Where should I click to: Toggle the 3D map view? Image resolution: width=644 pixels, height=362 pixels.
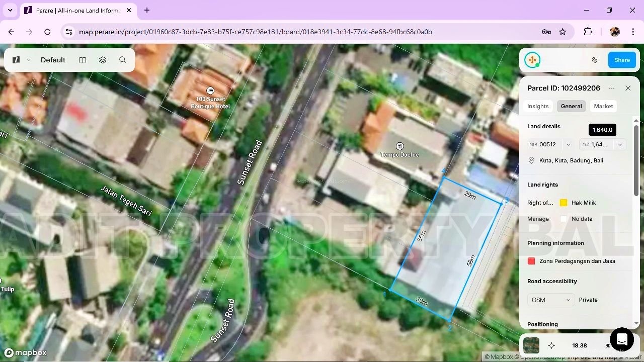608,345
